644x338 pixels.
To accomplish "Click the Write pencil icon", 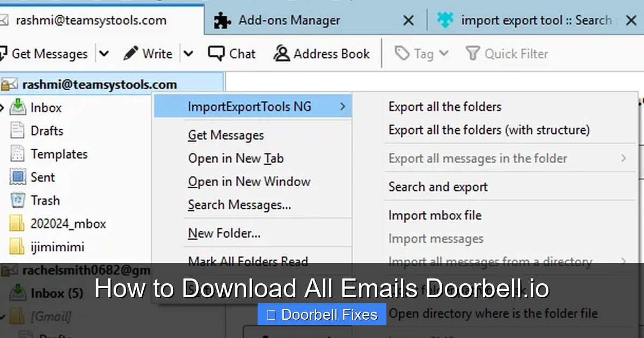I will tap(130, 54).
